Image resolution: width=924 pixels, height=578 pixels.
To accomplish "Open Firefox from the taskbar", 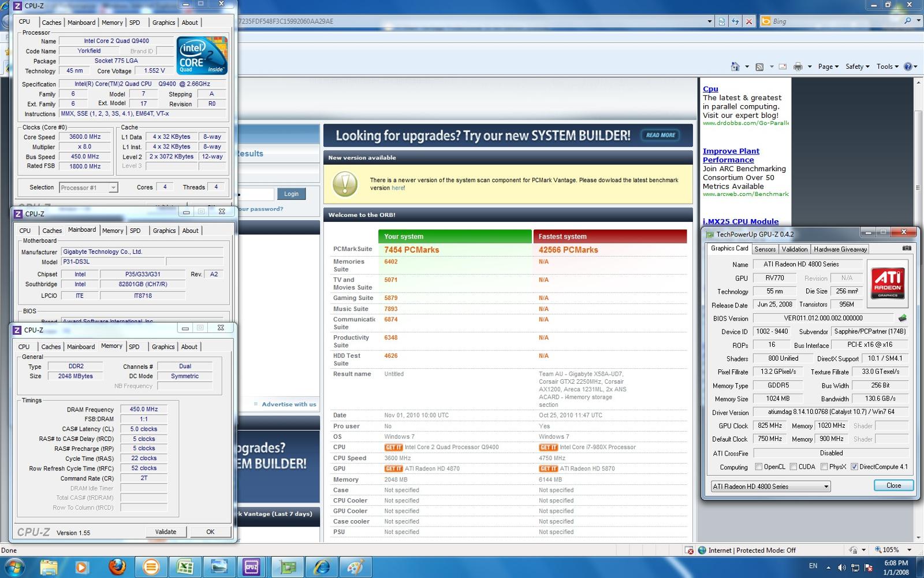I will pyautogui.click(x=117, y=568).
